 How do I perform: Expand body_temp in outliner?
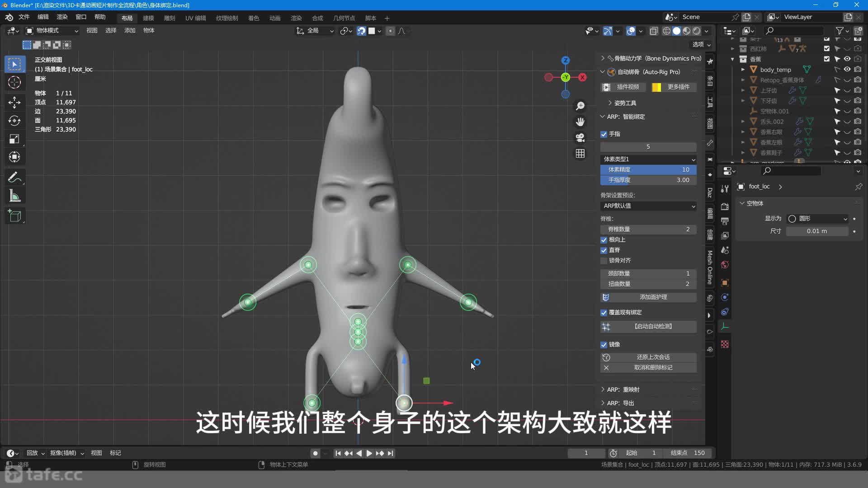click(x=743, y=70)
